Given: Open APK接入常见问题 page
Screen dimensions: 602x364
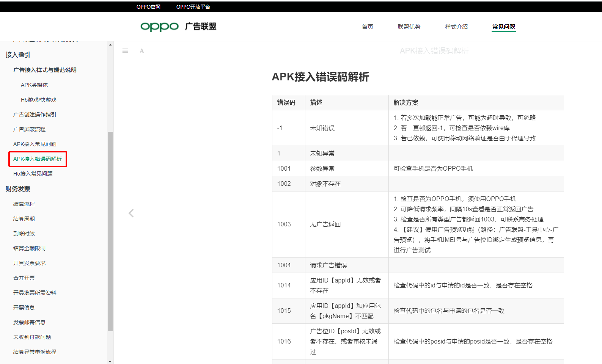Looking at the screenshot, I should (x=35, y=144).
